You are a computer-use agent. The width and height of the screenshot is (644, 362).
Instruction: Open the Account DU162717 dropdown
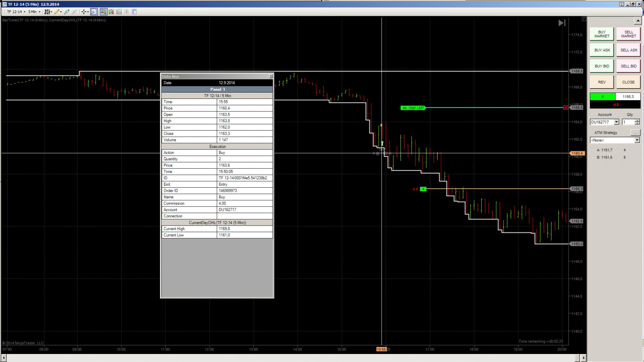[x=616, y=122]
